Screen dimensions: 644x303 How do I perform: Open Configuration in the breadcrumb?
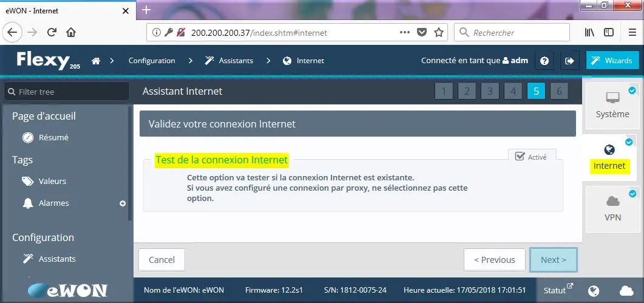click(152, 61)
